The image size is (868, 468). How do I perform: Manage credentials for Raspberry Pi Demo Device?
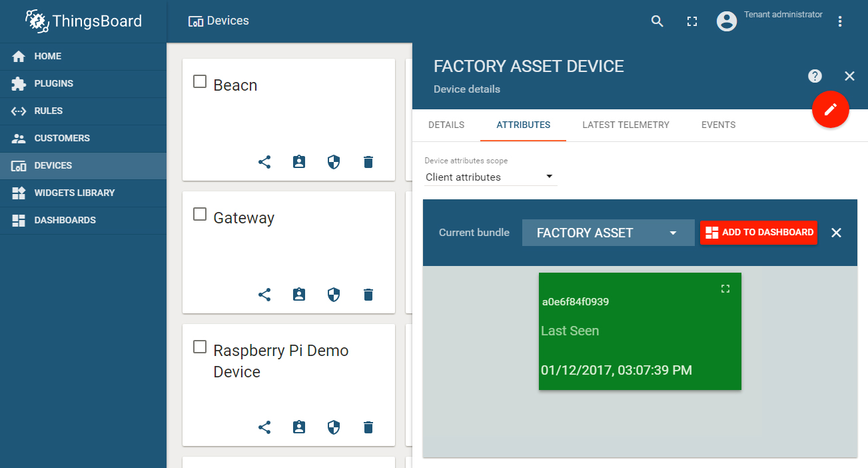coord(334,427)
